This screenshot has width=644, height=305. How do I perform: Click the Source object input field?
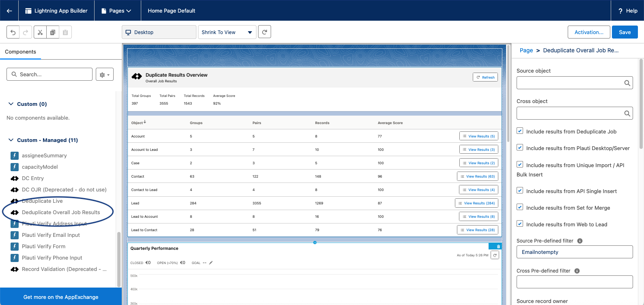[x=575, y=83]
